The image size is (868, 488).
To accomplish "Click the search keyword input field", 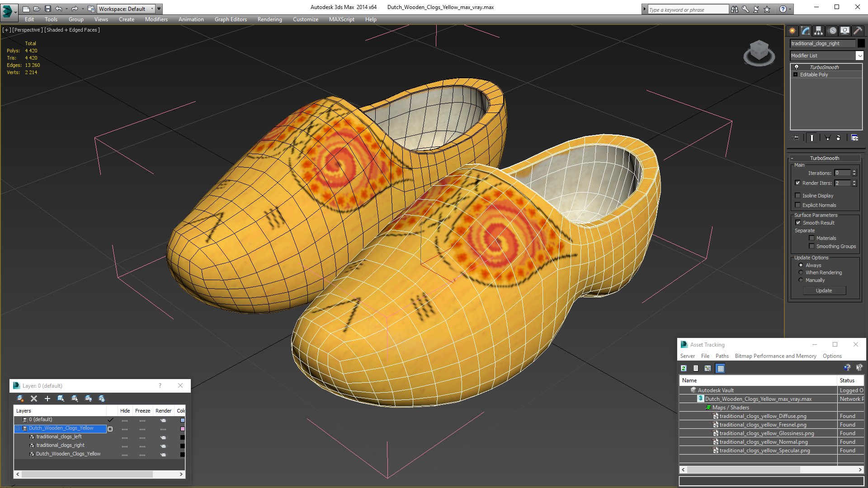I will (688, 9).
